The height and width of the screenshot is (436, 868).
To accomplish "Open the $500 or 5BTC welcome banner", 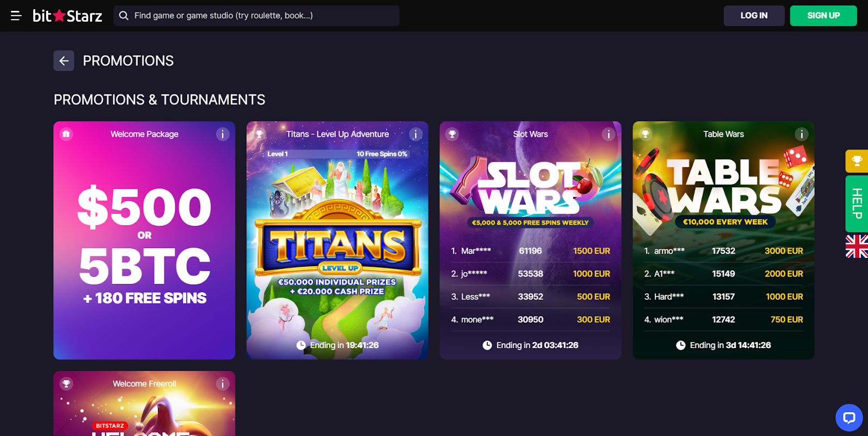I will pos(144,241).
